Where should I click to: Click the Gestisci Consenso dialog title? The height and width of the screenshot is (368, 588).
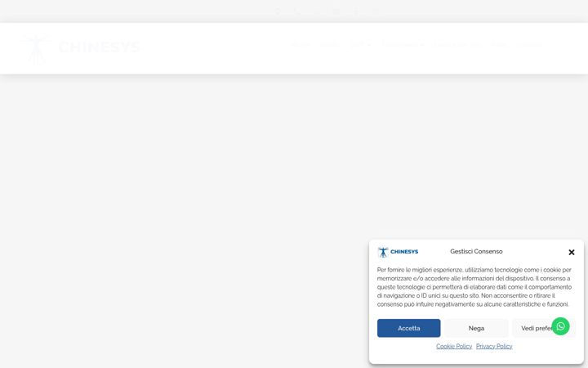(476, 252)
